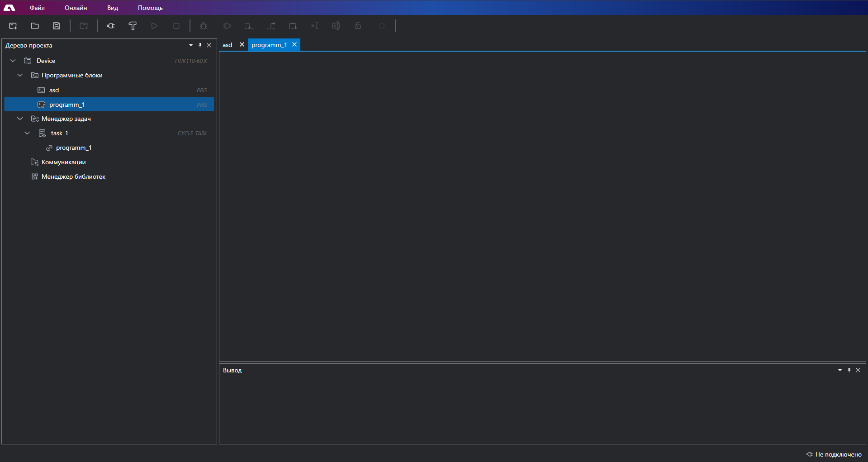The width and height of the screenshot is (868, 462).
Task: Close the Вывод output panel
Action: pyautogui.click(x=858, y=370)
